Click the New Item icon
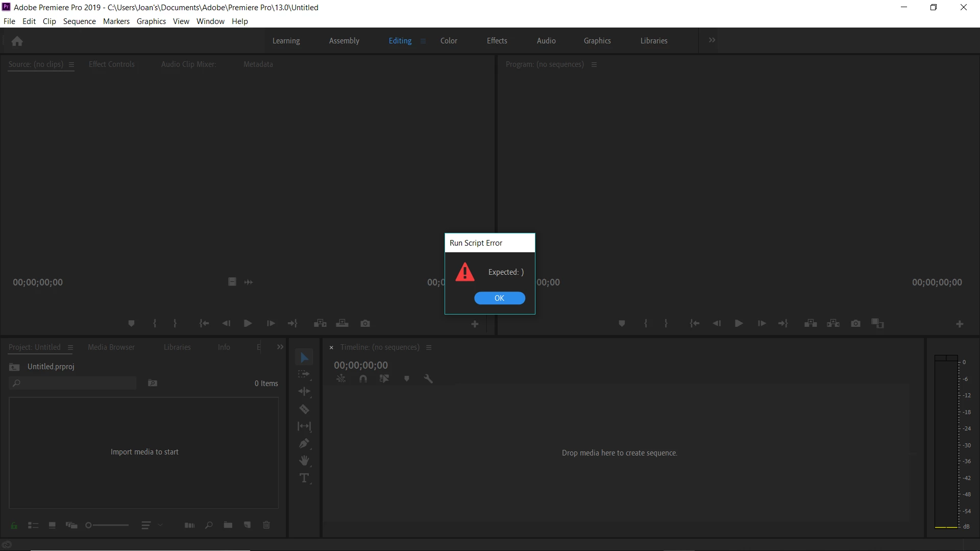This screenshot has width=980, height=551. pyautogui.click(x=248, y=525)
